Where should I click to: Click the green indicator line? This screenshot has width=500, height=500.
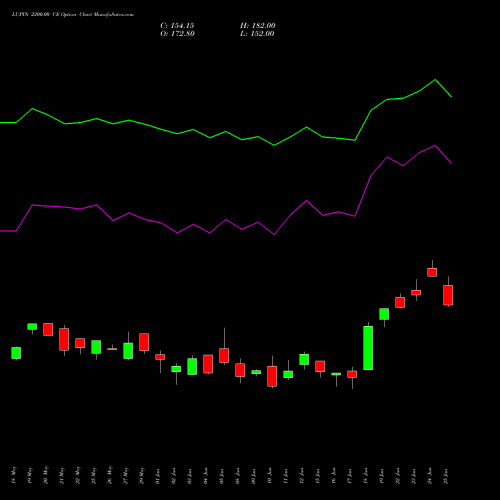click(226, 132)
